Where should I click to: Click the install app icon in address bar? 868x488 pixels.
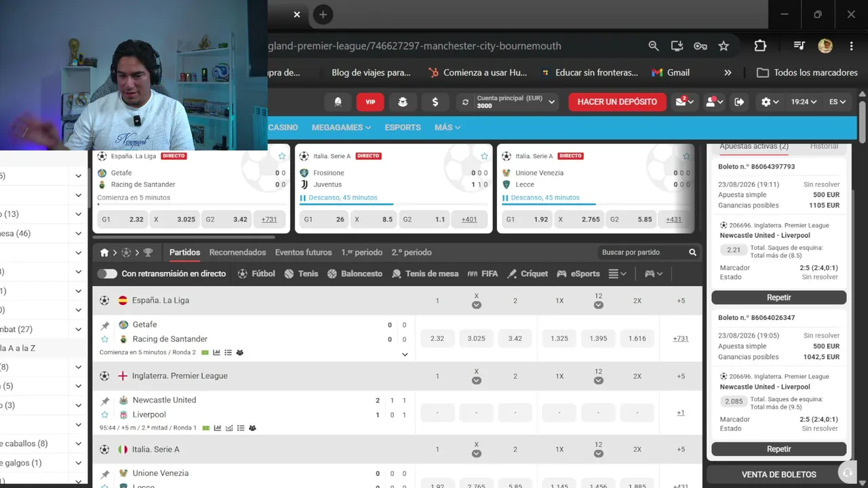677,46
